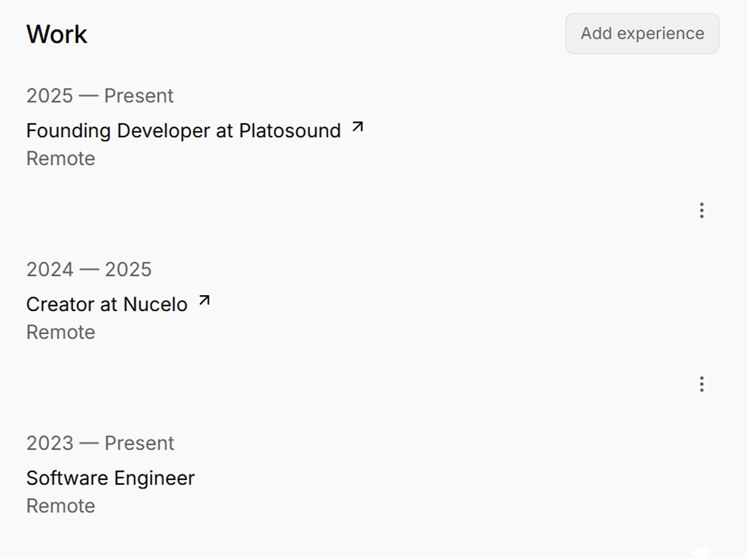Click Present in the Software Engineer entry date

[x=140, y=443]
